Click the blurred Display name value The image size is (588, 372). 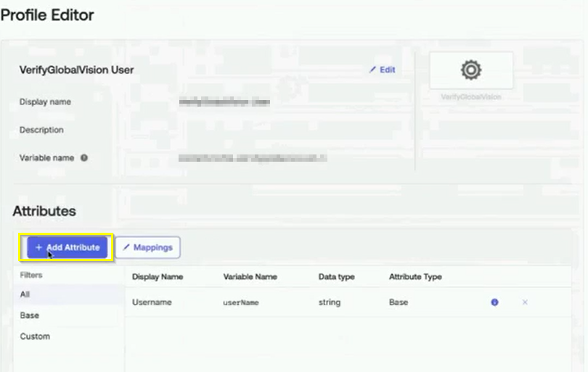[x=224, y=102]
